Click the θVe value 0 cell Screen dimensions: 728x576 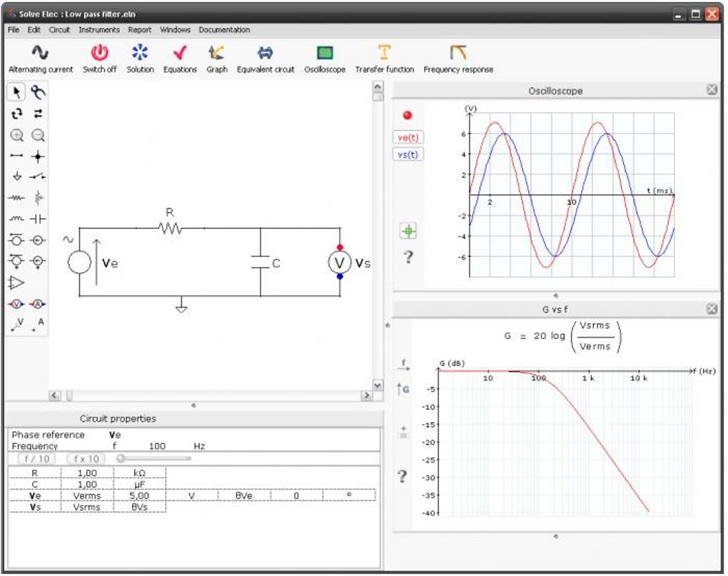pos(296,496)
